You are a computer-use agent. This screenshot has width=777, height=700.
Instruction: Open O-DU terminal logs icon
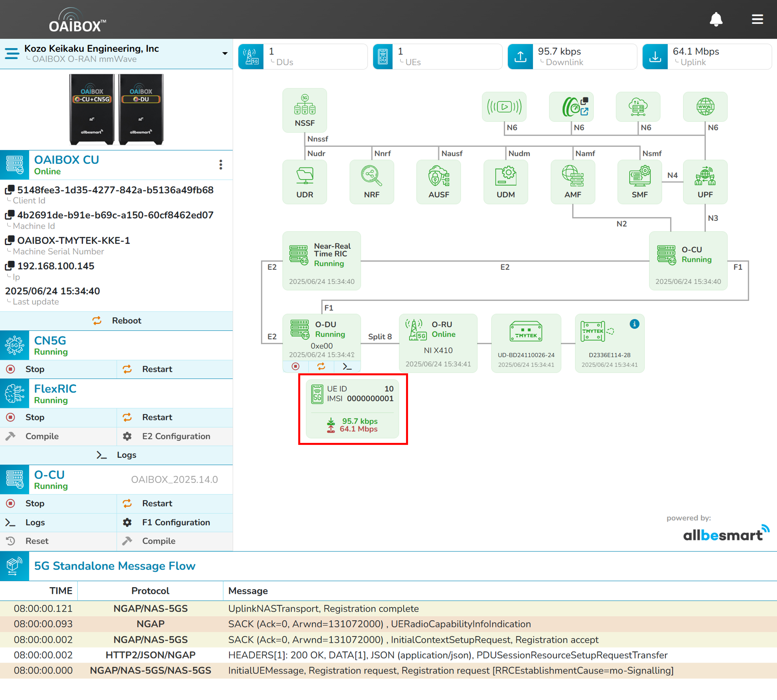(347, 366)
